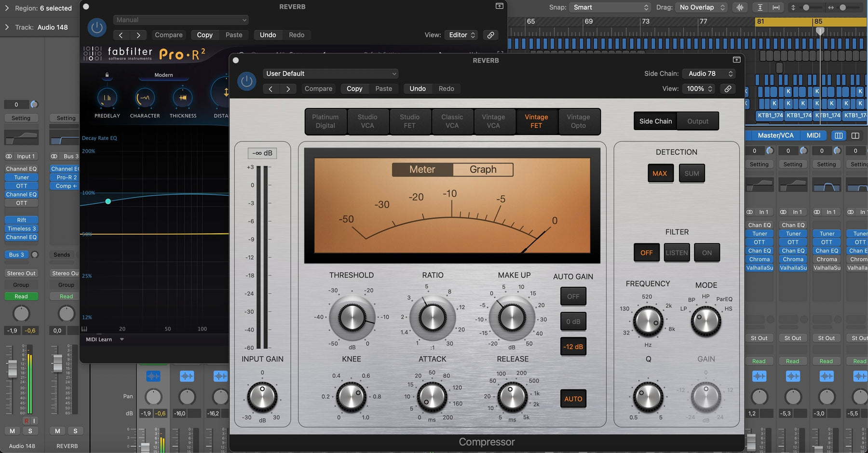This screenshot has width=868, height=453.
Task: Click the Thickness knob in Pro-R 2
Action: [183, 98]
